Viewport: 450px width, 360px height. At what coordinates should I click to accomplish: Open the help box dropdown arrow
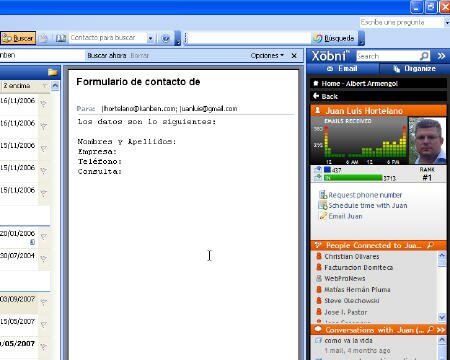(447, 22)
